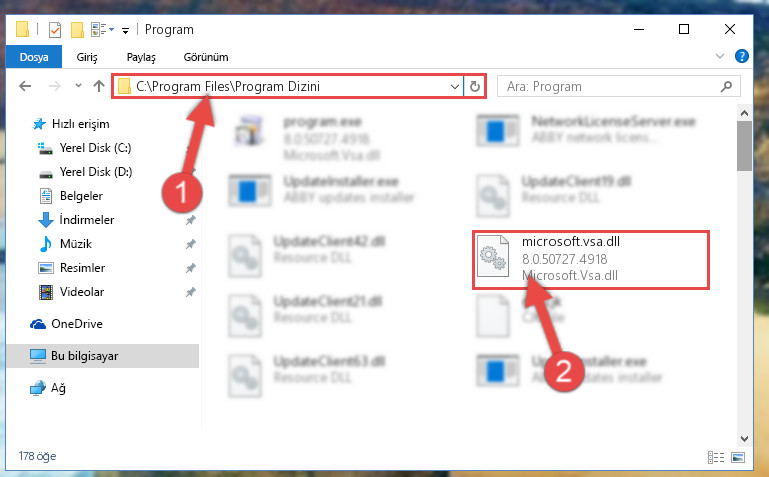Switch to the Görünüm ribbon tab
The height and width of the screenshot is (477, 769).
pos(205,57)
